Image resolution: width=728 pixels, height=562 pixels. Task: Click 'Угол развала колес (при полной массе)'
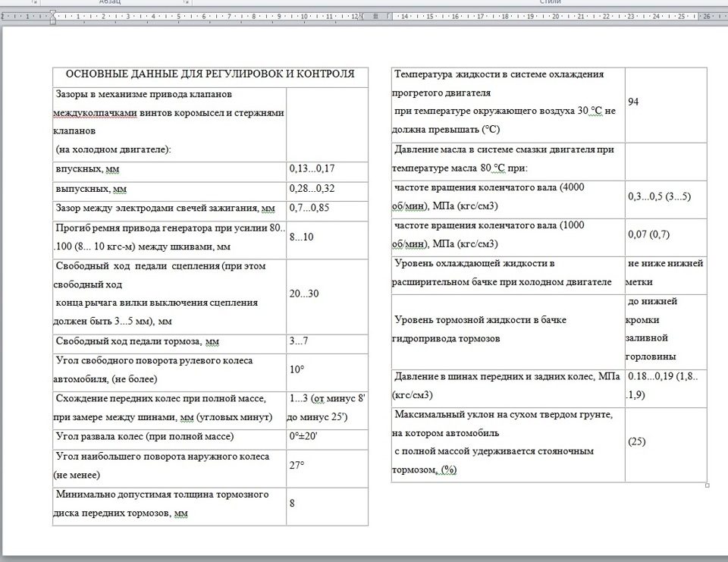(x=144, y=437)
